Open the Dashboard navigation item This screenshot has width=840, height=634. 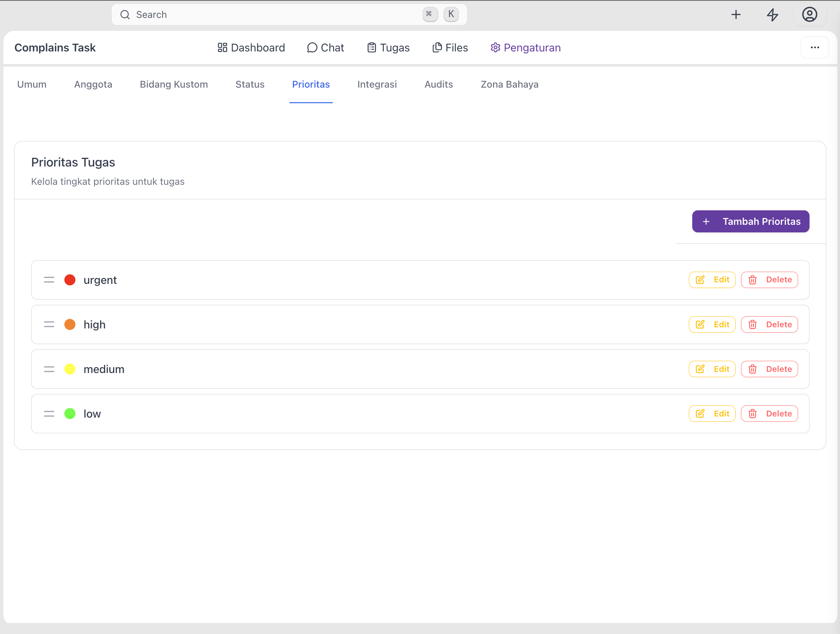pos(251,48)
